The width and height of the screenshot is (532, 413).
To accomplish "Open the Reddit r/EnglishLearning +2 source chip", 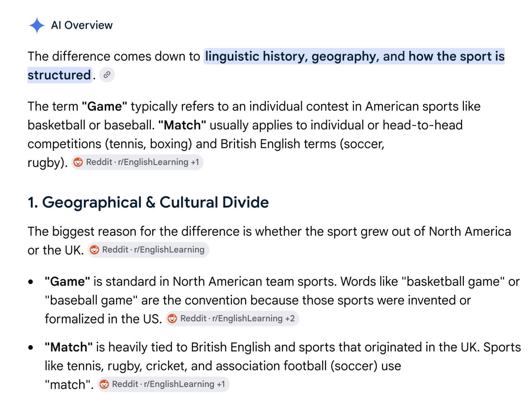I will click(232, 319).
